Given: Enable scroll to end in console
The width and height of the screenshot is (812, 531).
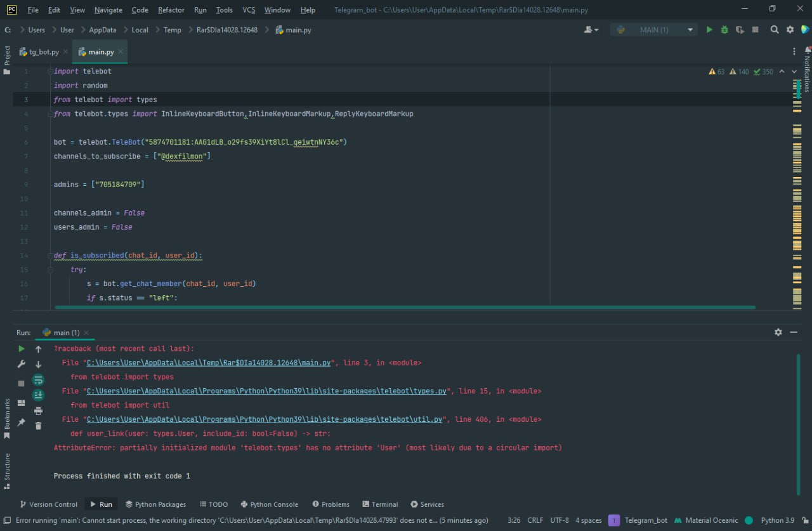Looking at the screenshot, I should pos(38,395).
